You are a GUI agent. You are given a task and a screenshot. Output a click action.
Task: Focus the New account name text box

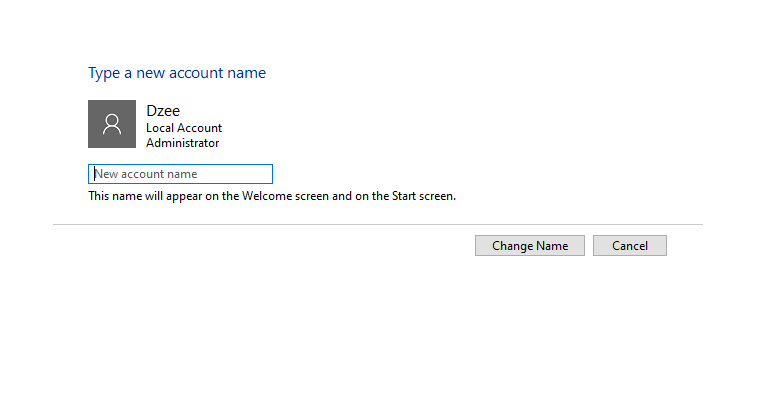[x=180, y=174]
